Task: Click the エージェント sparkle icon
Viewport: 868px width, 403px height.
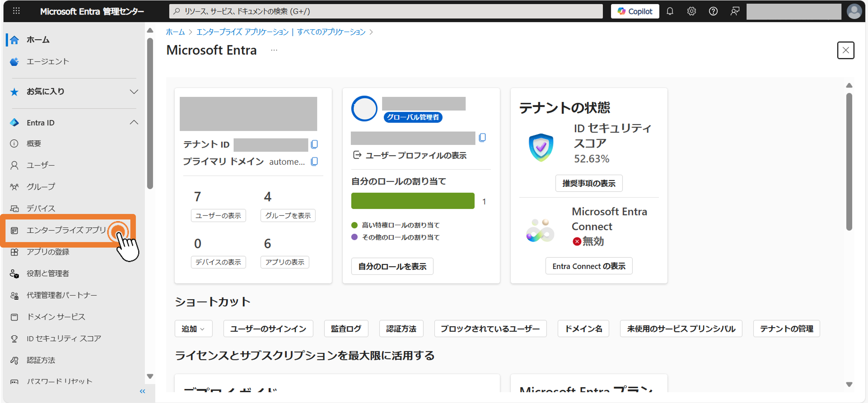Action: pyautogui.click(x=14, y=62)
